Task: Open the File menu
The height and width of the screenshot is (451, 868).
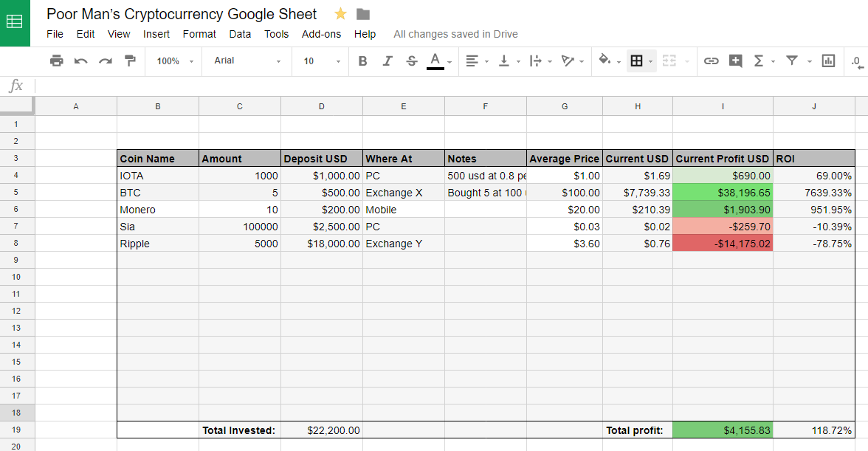Action: (55, 34)
